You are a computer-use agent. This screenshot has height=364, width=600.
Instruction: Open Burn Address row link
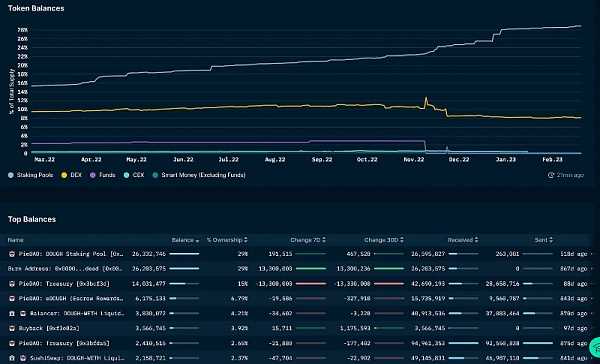[65, 269]
